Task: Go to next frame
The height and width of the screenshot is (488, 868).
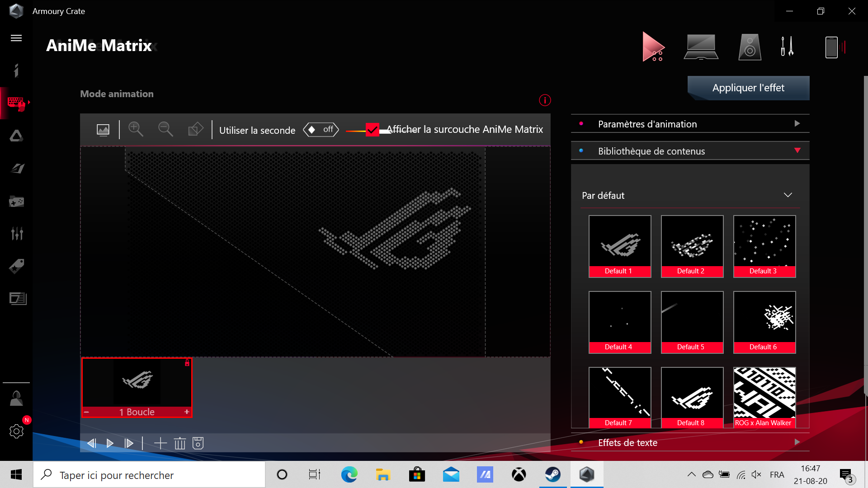Action: point(129,443)
